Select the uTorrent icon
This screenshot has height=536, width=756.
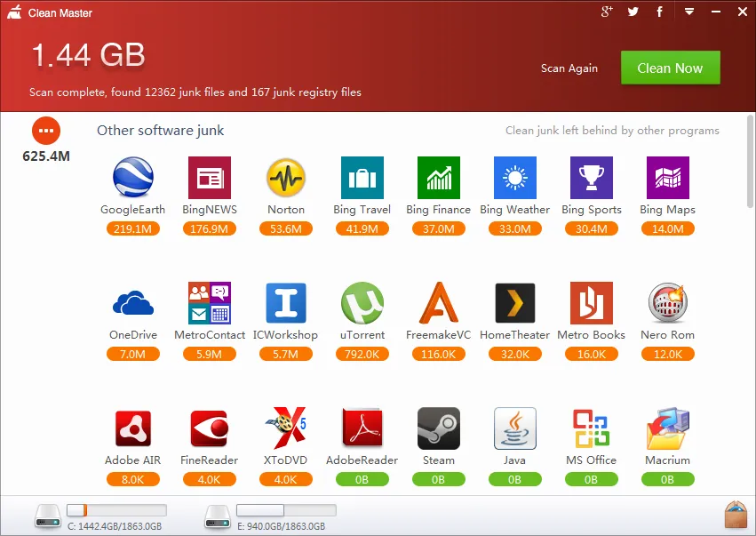point(362,303)
